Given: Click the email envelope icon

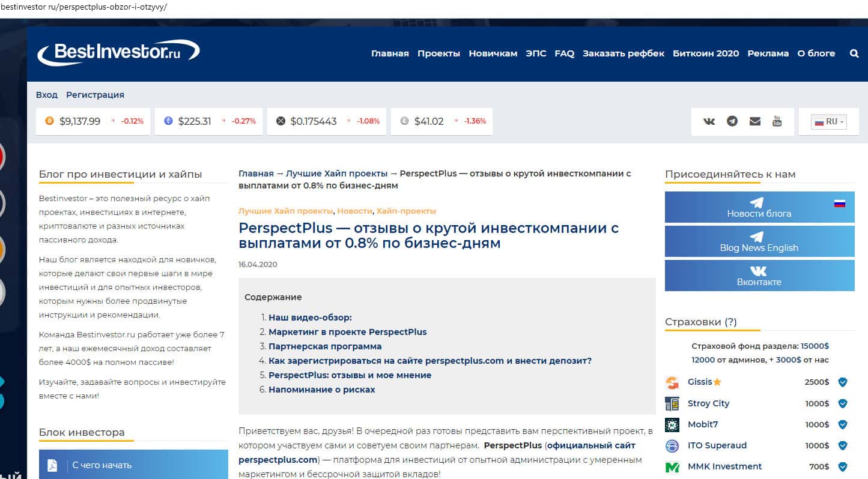Looking at the screenshot, I should 754,121.
